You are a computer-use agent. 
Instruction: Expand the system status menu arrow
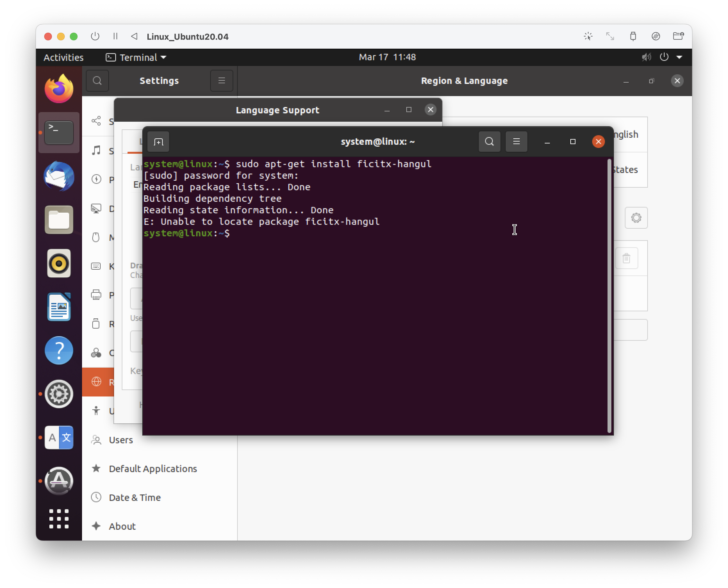point(679,57)
